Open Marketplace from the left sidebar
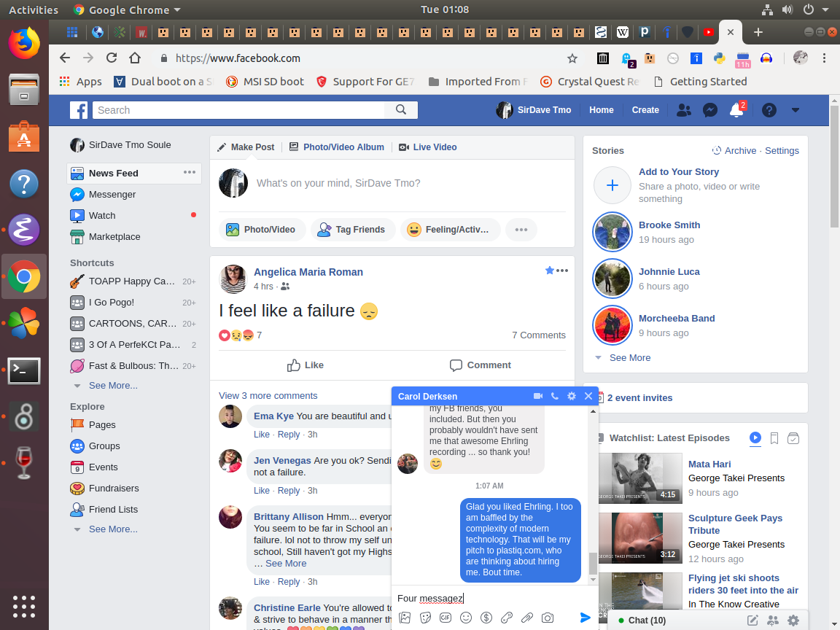Image resolution: width=840 pixels, height=630 pixels. [x=114, y=236]
